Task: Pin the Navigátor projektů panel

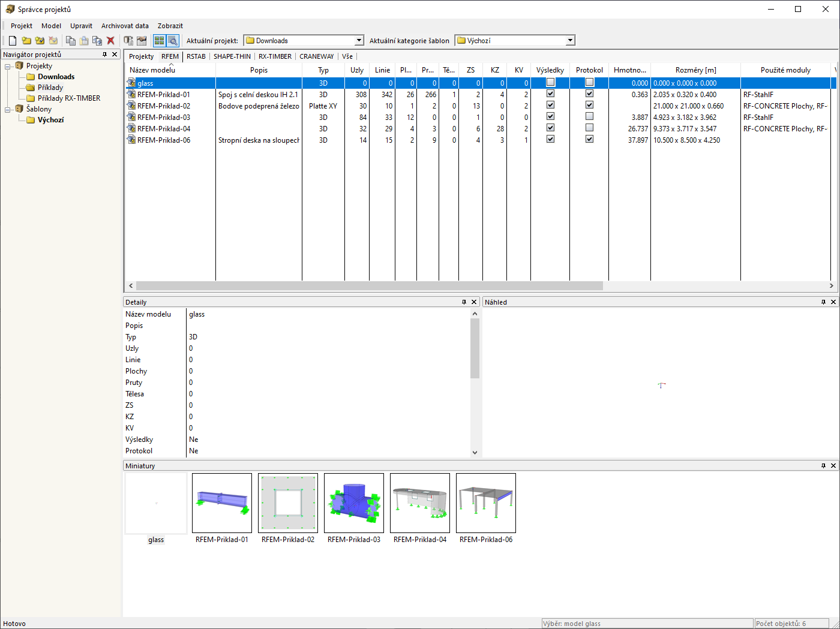Action: [x=104, y=55]
